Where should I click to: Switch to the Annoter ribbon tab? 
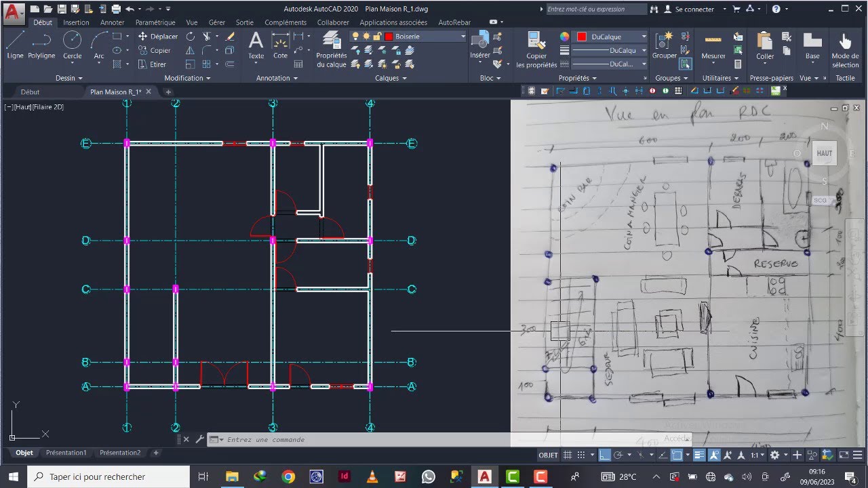112,22
